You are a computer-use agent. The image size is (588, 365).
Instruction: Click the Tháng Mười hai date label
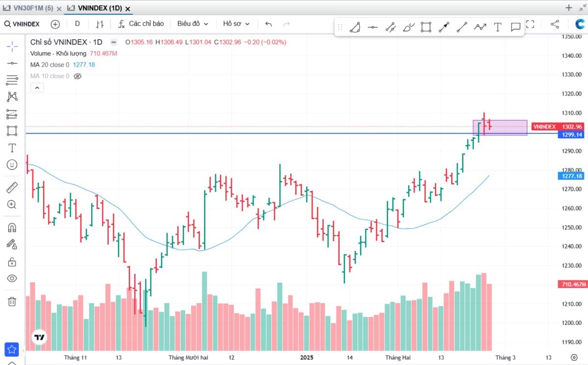[188, 358]
